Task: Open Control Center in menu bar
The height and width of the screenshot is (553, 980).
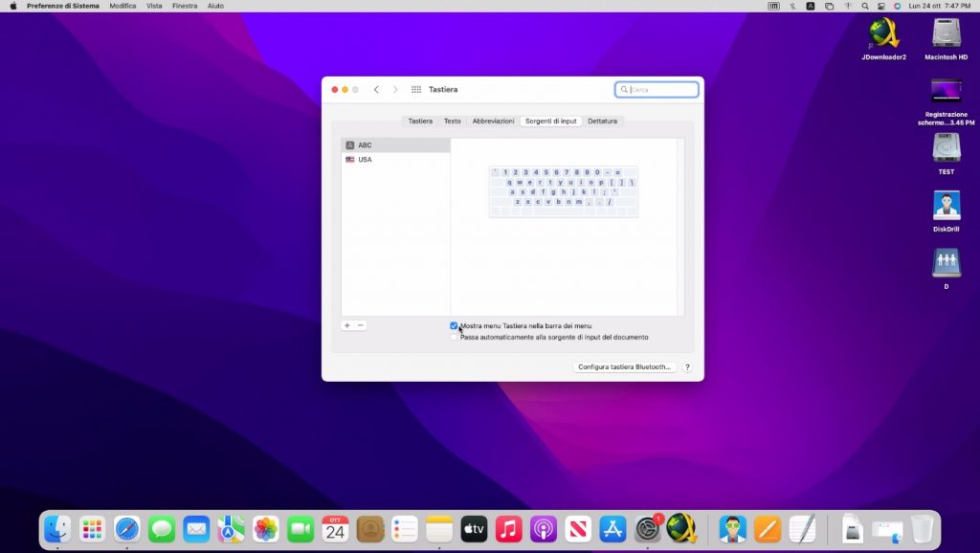Action: [x=880, y=6]
